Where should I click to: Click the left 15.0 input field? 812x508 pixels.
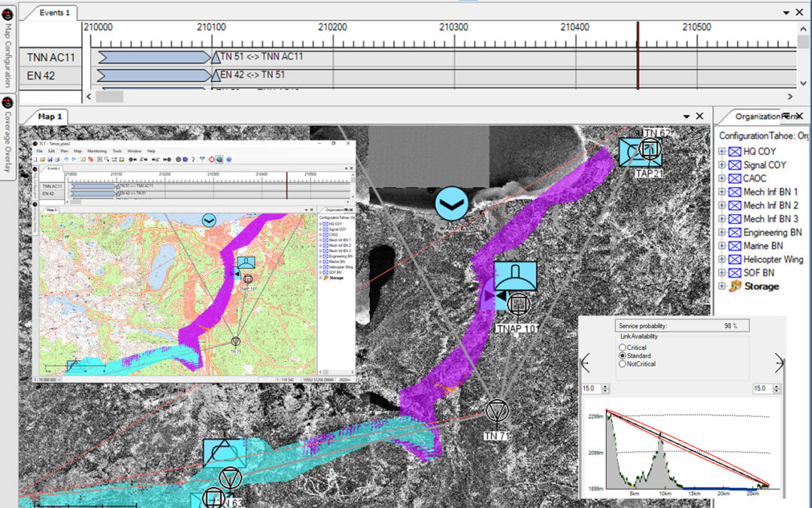tap(592, 388)
